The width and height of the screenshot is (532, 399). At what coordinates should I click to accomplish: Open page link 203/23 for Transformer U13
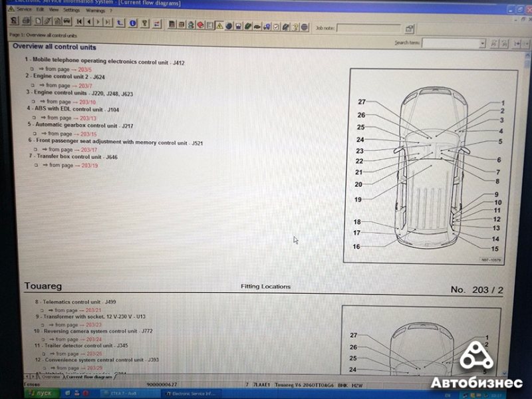tap(94, 325)
